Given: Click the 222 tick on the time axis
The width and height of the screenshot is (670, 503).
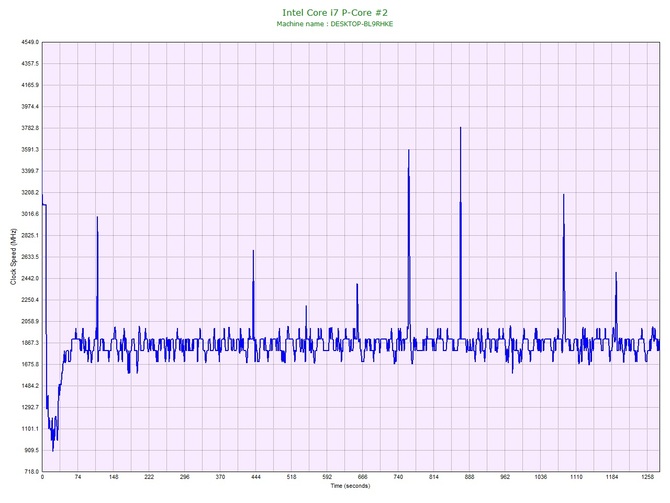Looking at the screenshot, I should pyautogui.click(x=149, y=477).
